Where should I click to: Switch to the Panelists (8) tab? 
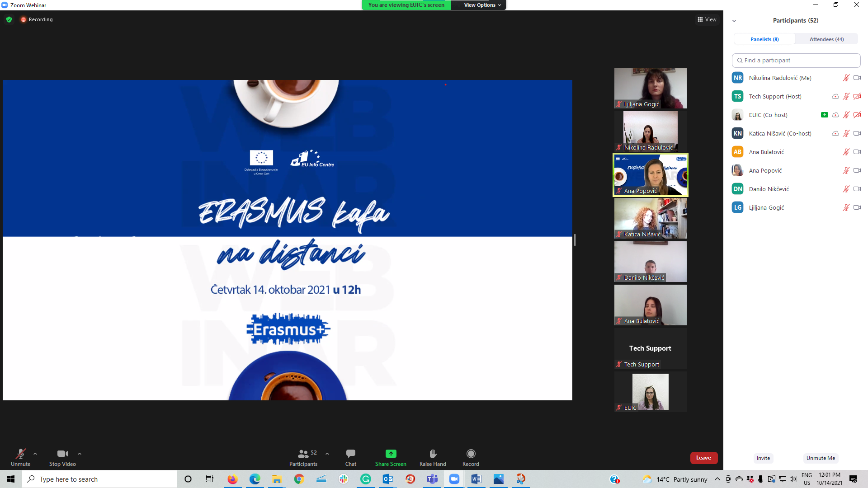[764, 39]
